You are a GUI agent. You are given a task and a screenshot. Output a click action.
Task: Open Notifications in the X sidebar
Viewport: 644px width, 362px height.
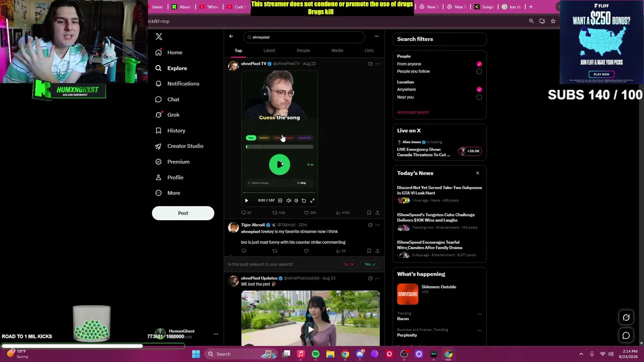(x=177, y=83)
